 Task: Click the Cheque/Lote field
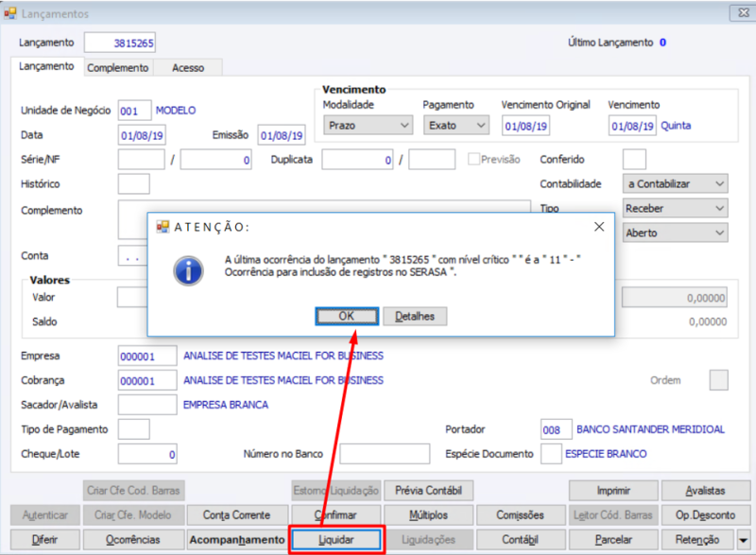tap(147, 454)
